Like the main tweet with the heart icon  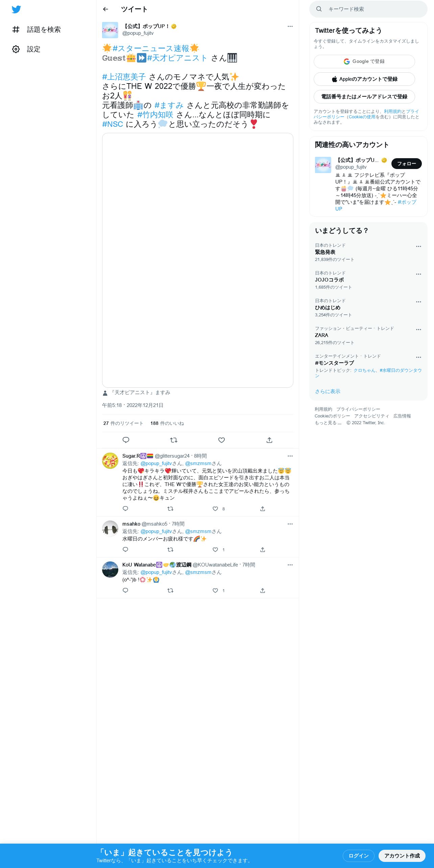[222, 440]
